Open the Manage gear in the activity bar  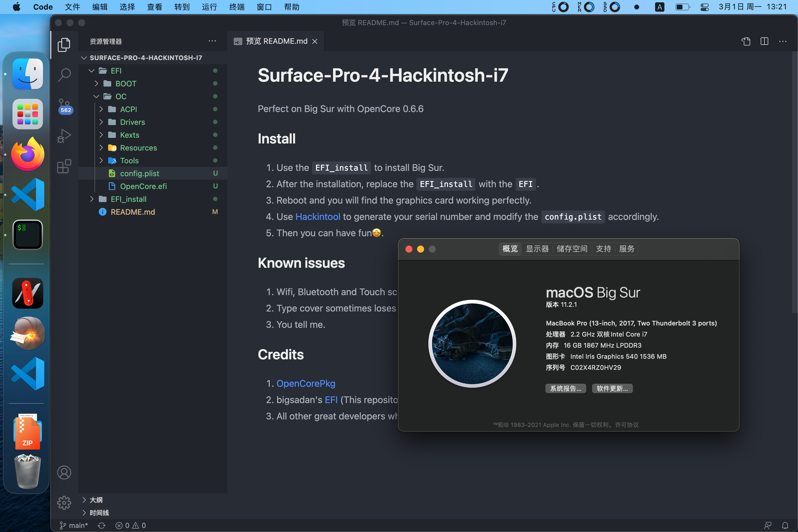click(64, 503)
